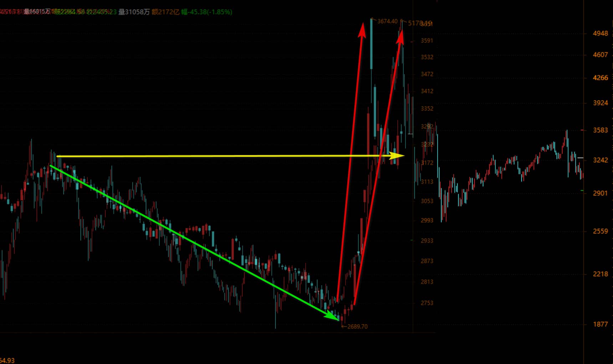Screen dimensions: 613x364
Task: Click the 3583 right axis price label
Action: [600, 130]
